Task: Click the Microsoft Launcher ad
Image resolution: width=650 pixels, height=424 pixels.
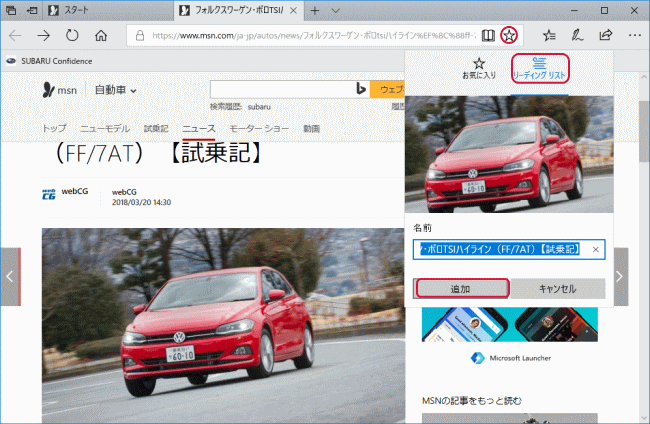Action: 510,336
